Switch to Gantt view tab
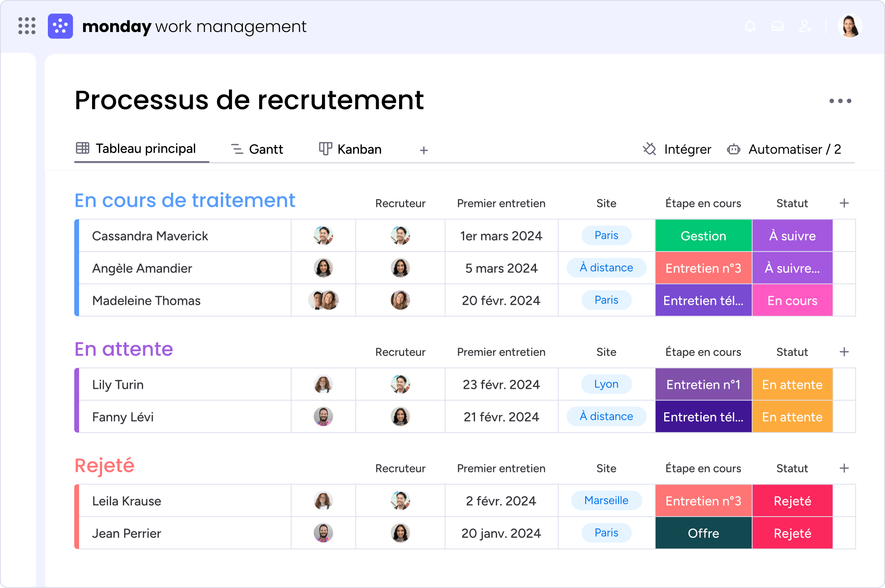Image resolution: width=885 pixels, height=588 pixels. [x=257, y=149]
